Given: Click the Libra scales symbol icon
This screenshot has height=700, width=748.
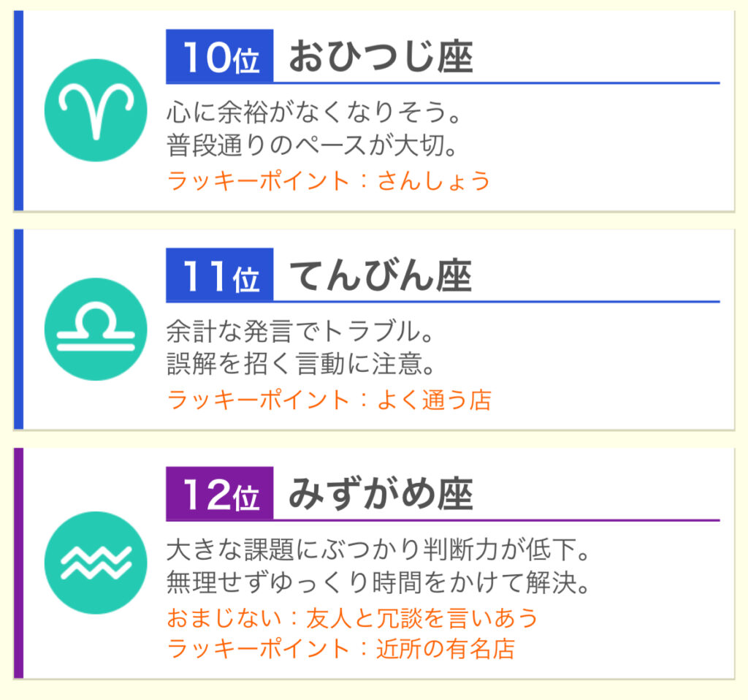Looking at the screenshot, I should click(x=96, y=330).
